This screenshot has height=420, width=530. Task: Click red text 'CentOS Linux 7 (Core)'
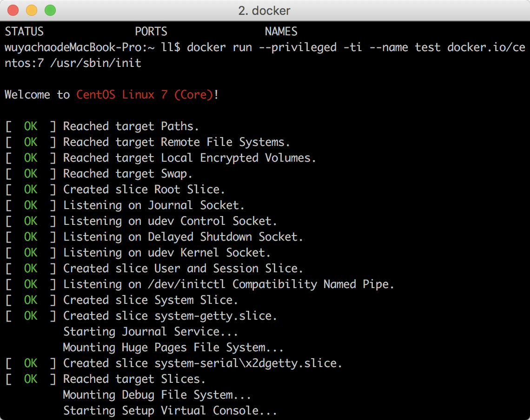click(145, 95)
